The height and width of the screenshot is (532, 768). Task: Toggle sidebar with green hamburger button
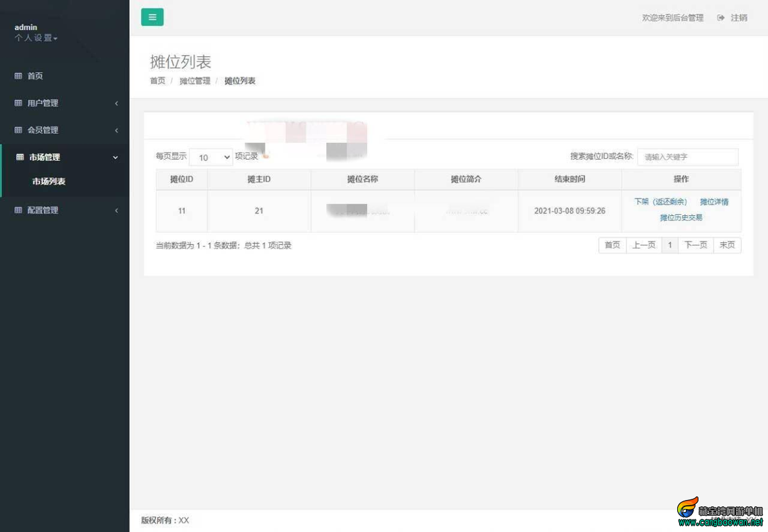[152, 17]
